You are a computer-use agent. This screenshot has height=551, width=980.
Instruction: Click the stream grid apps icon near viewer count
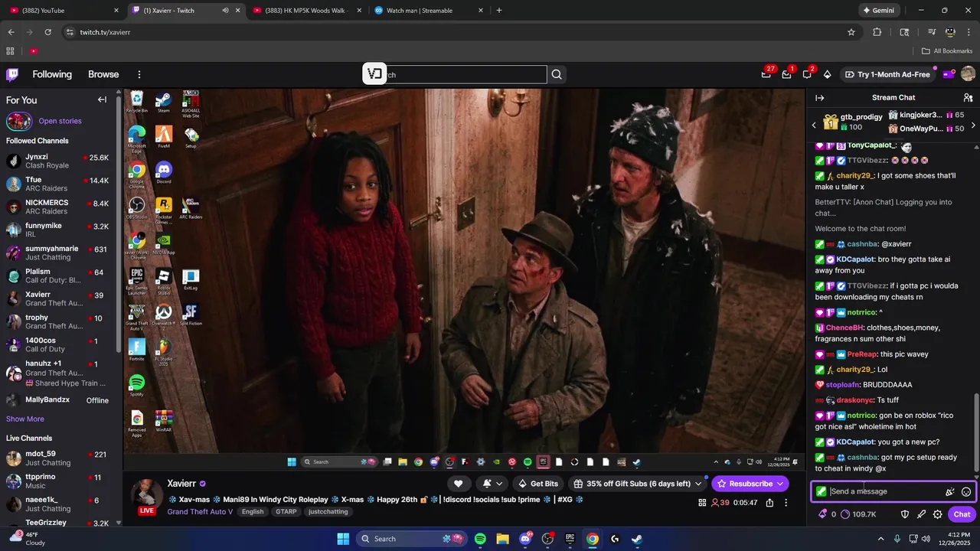click(x=702, y=503)
